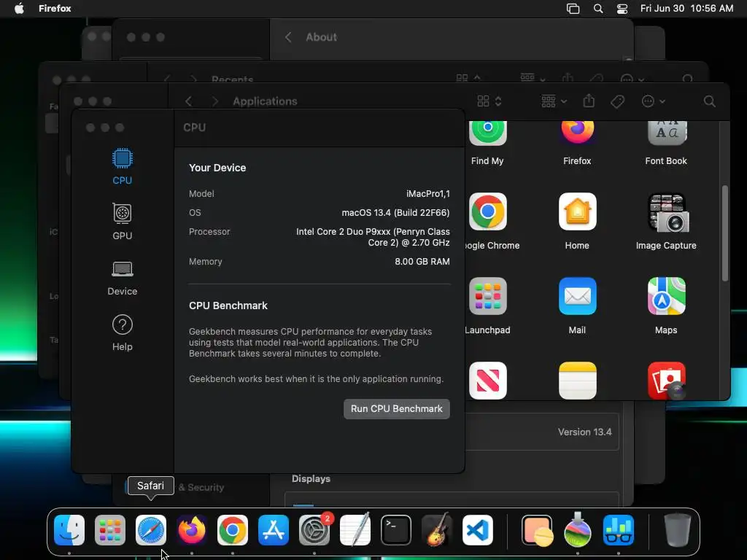
Task: Click the date and time in menu bar
Action: (x=686, y=8)
